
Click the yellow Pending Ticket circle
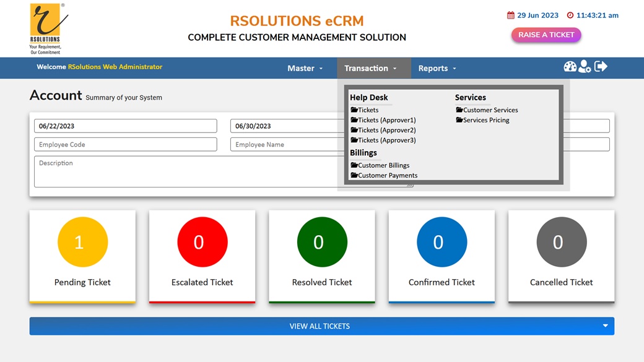[x=82, y=242]
